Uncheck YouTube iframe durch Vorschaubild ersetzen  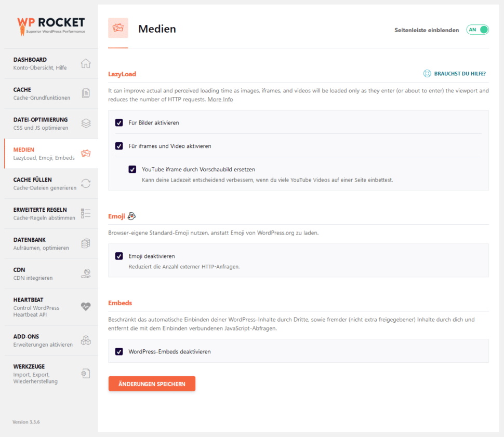pyautogui.click(x=132, y=169)
